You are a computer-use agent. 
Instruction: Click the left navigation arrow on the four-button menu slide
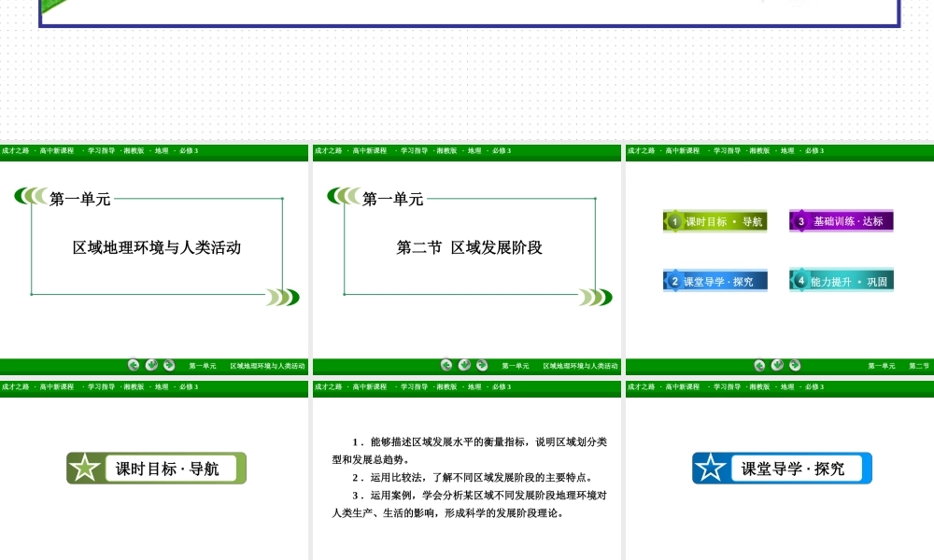[759, 365]
